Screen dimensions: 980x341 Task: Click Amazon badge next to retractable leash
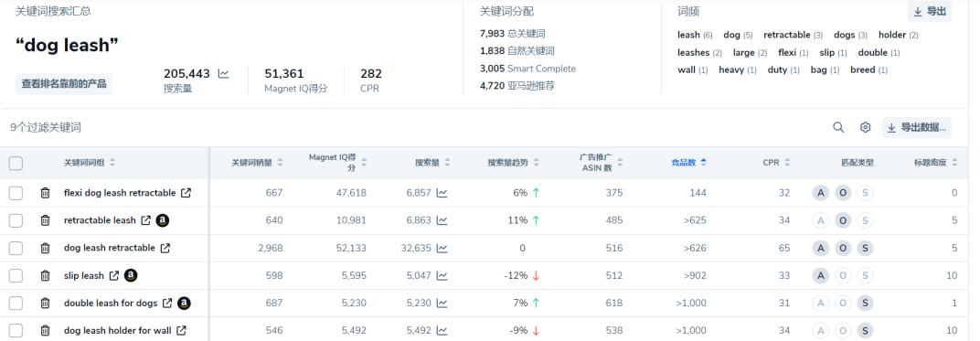[x=163, y=220]
